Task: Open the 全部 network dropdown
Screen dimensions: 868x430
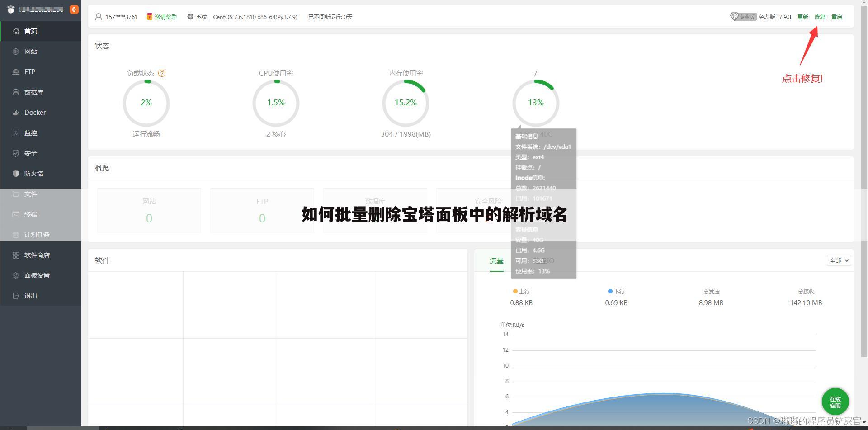Action: [x=839, y=260]
